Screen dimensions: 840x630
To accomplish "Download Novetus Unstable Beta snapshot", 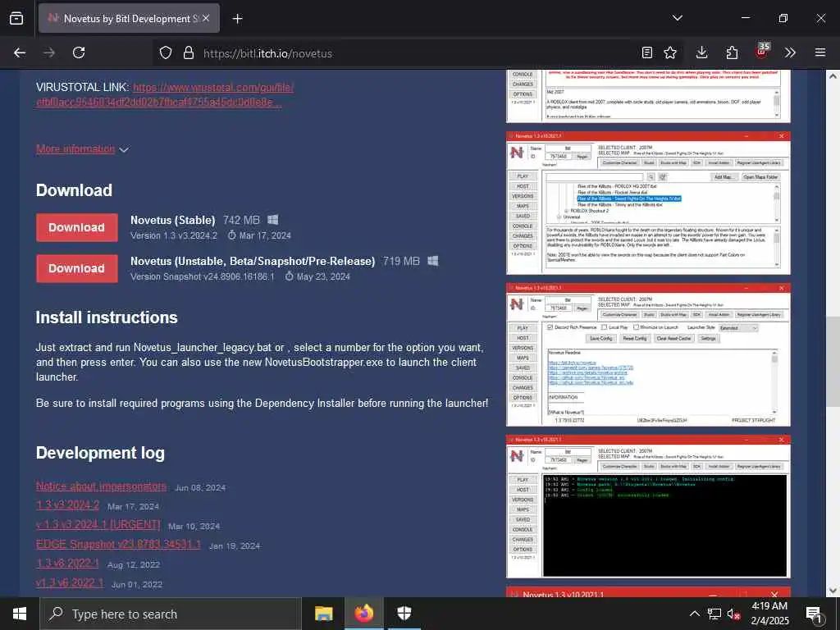I will (76, 268).
